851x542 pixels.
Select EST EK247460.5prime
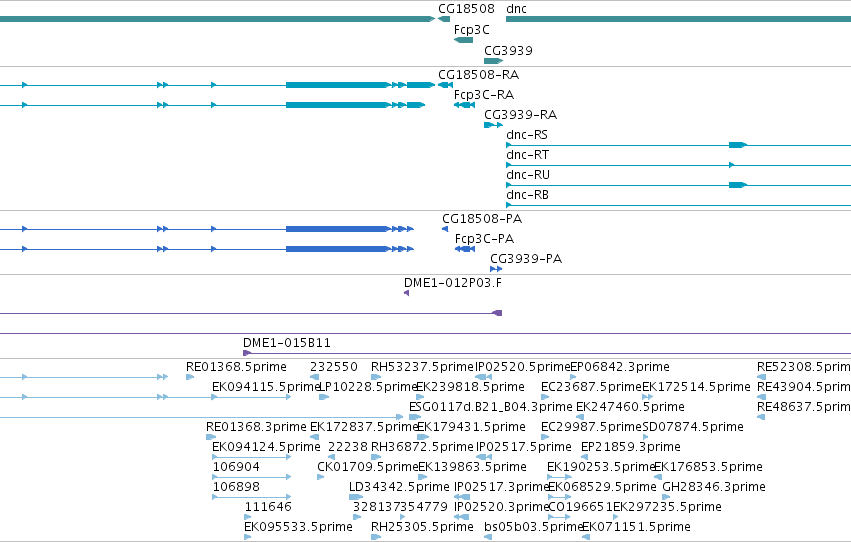pos(630,407)
